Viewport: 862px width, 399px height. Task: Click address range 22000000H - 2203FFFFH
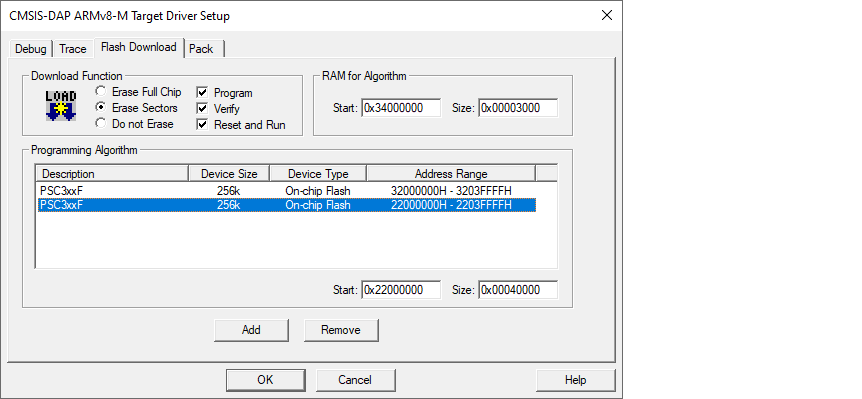point(451,205)
